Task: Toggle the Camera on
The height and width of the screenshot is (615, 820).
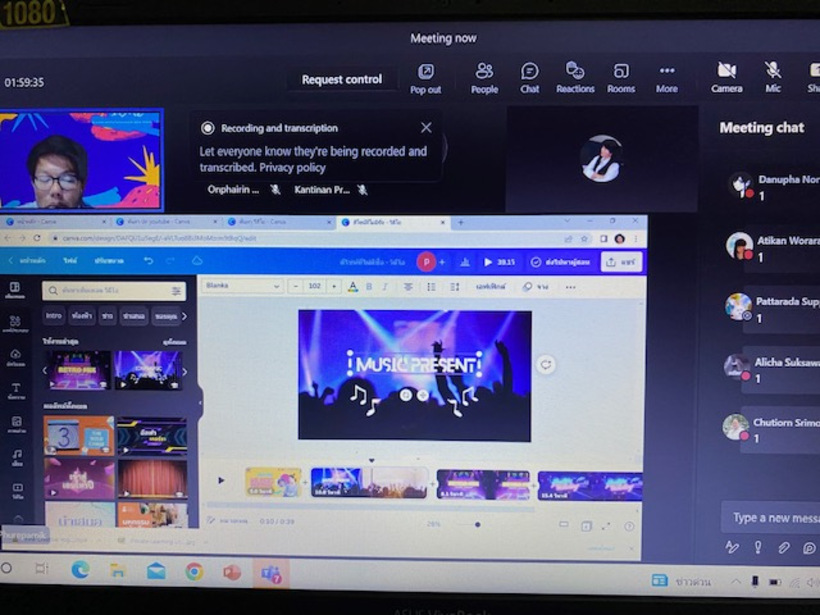Action: [x=727, y=76]
